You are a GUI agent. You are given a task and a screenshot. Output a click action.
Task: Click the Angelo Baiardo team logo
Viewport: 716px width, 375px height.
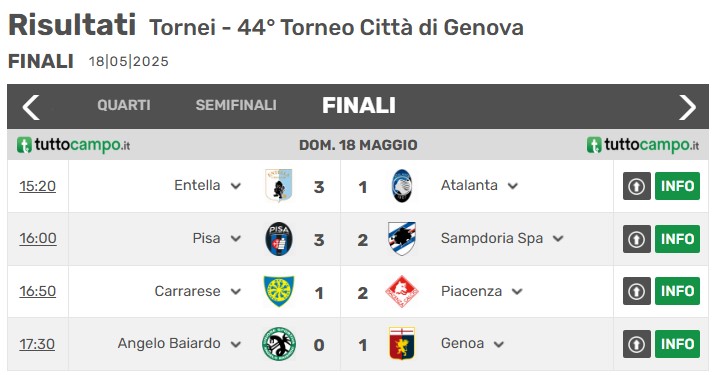pos(279,344)
